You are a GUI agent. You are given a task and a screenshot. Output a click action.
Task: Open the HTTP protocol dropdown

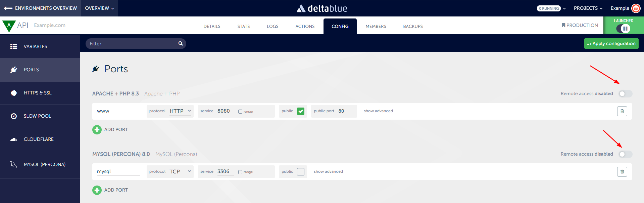click(x=180, y=111)
